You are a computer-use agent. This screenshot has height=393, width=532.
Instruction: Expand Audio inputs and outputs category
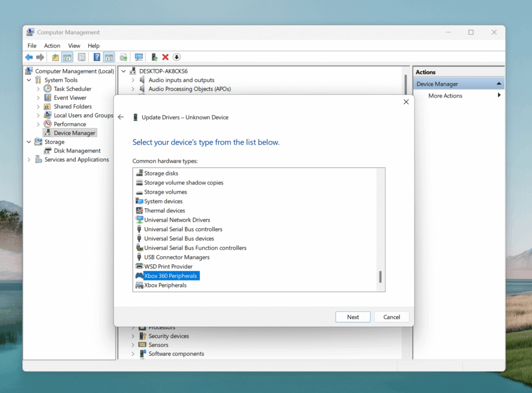[133, 80]
